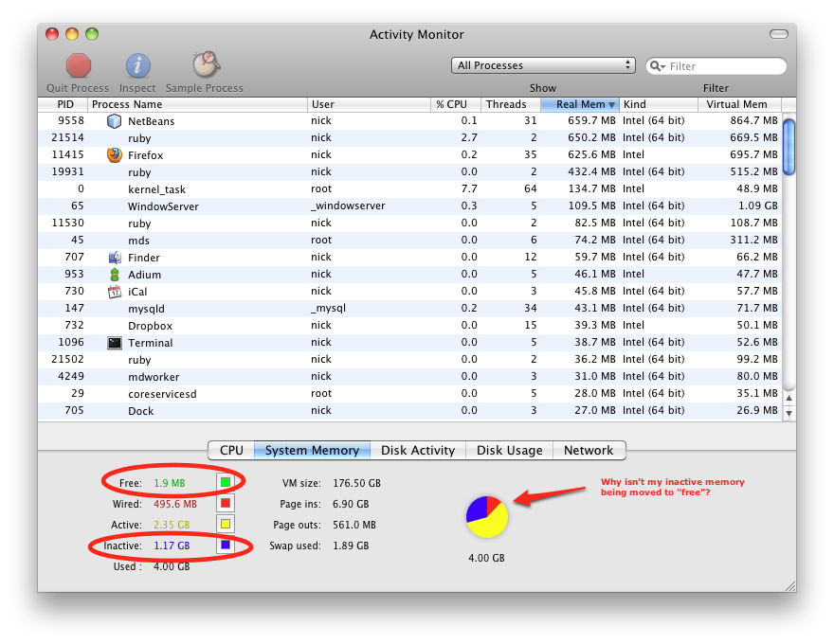This screenshot has width=834, height=644.
Task: Click into the Filter search field
Action: point(716,66)
